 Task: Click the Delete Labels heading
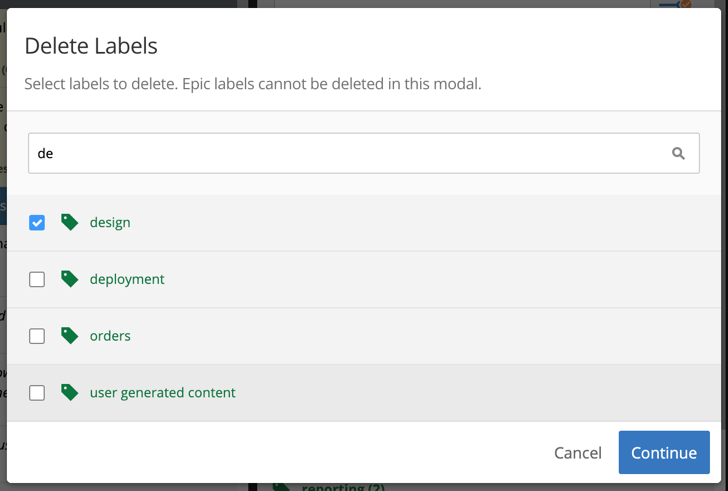click(x=91, y=46)
